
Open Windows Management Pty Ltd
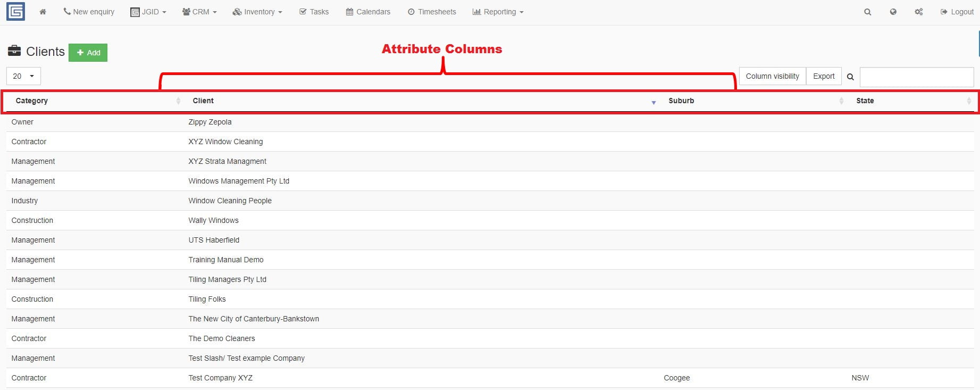coord(239,181)
